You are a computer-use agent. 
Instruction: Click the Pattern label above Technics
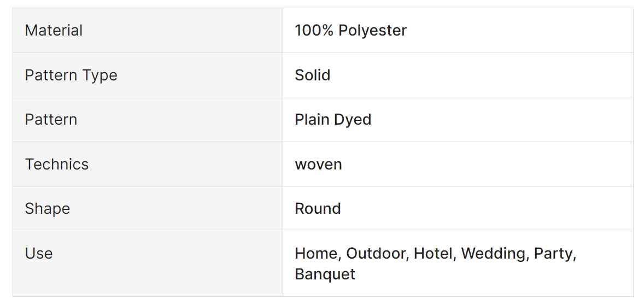51,120
